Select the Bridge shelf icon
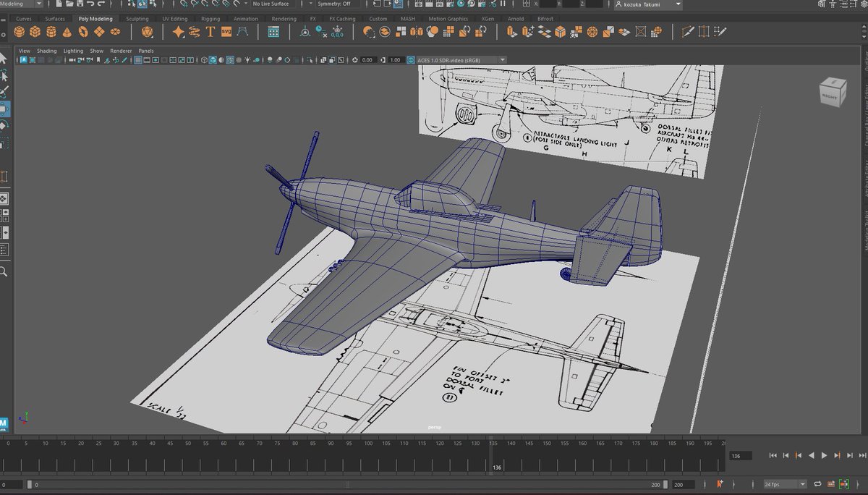This screenshot has width=868, height=495. (x=544, y=32)
